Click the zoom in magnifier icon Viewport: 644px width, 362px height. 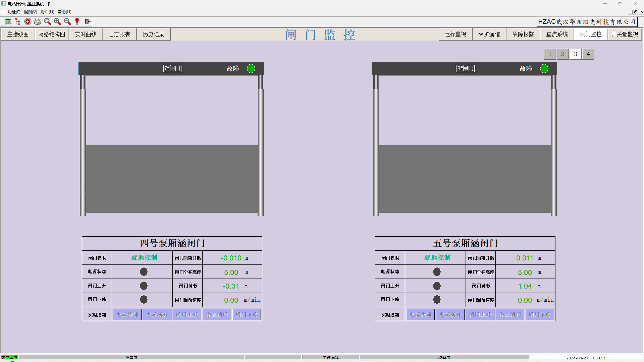tap(57, 21)
